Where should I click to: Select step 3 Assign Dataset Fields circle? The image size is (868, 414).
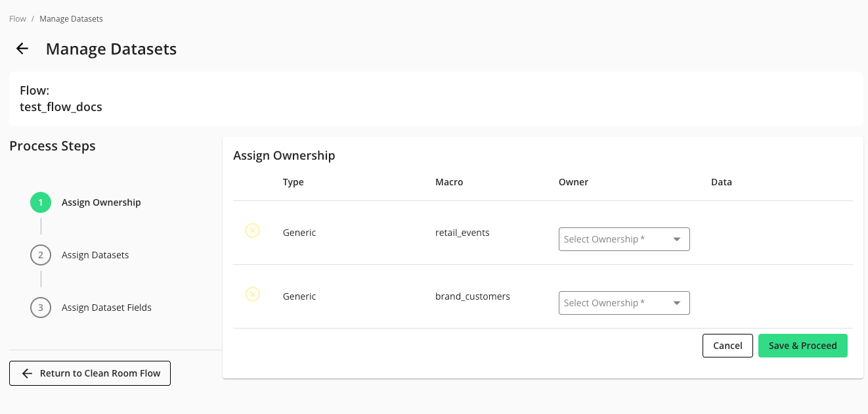[x=40, y=308]
